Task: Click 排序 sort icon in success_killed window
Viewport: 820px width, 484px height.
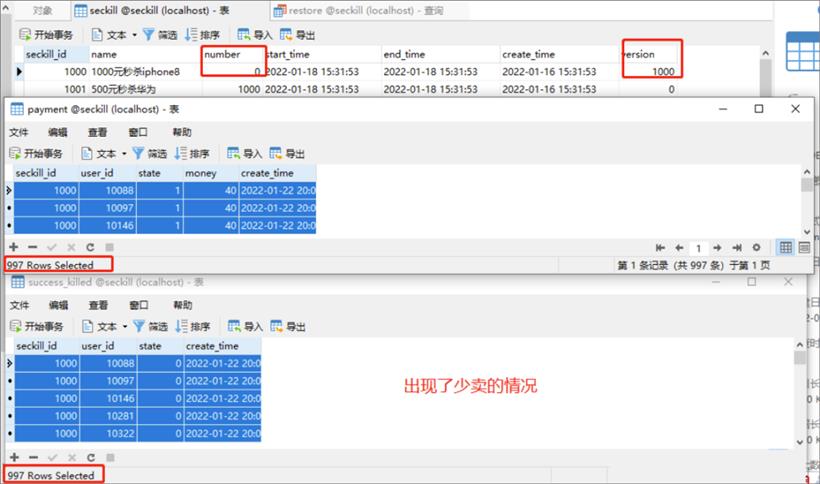Action: pyautogui.click(x=193, y=327)
